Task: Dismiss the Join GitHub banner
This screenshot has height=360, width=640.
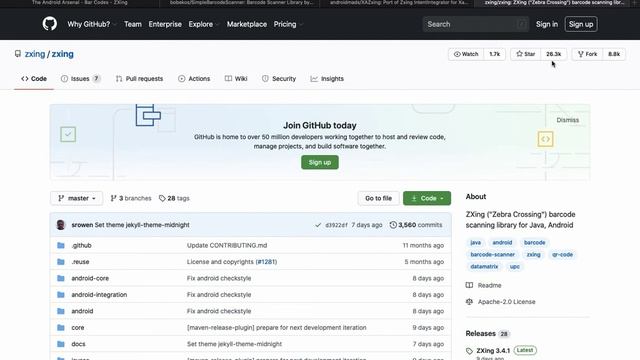Action: pos(567,120)
